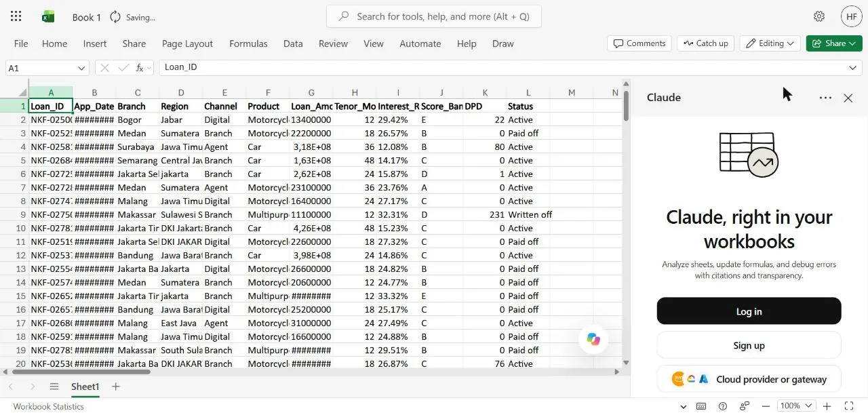Expand the status bar options chevron
Viewport: 868px width, 413px height.
[683, 407]
